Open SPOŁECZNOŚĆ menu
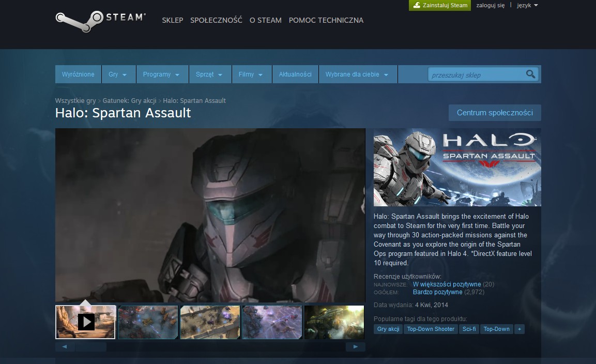Viewport: 596px width, 364px height. point(216,20)
